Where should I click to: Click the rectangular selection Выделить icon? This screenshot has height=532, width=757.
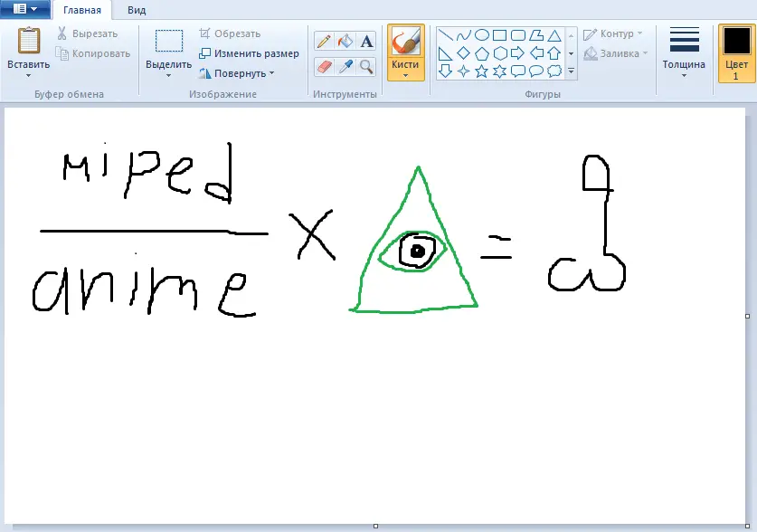point(169,41)
